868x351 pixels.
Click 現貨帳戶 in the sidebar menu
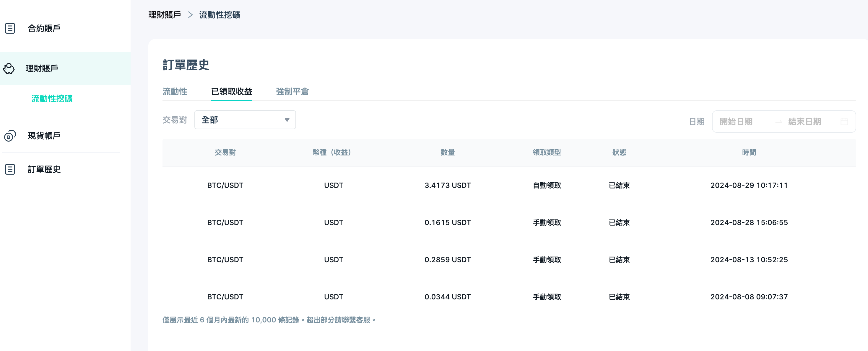[x=44, y=136]
